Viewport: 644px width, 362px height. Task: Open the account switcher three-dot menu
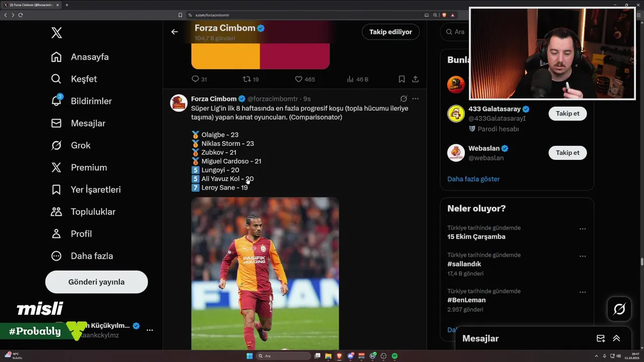coord(149,330)
